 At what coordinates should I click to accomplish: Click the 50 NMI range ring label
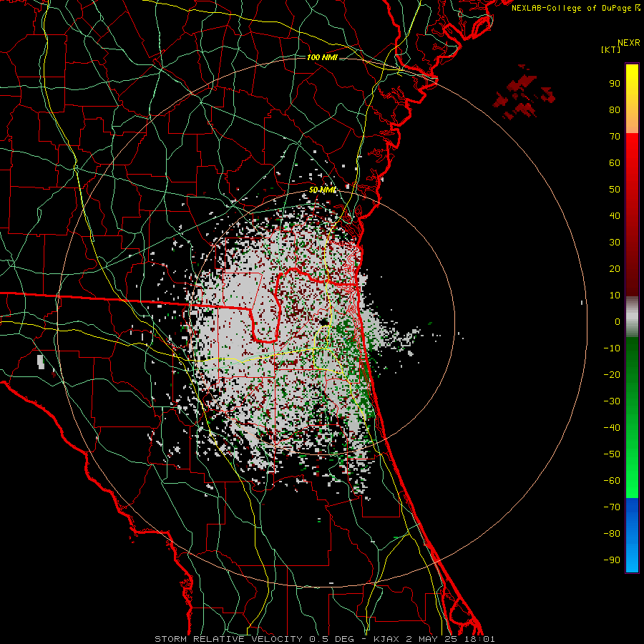coord(323,190)
